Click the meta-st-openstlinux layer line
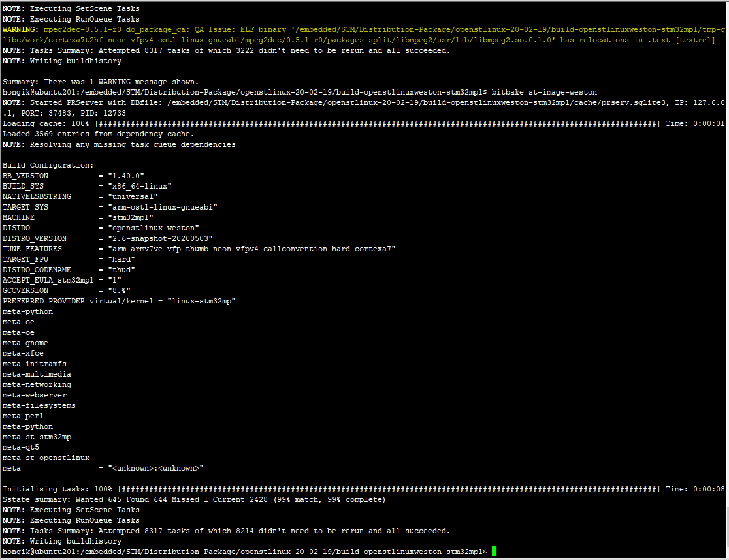729x560 pixels. [46, 458]
